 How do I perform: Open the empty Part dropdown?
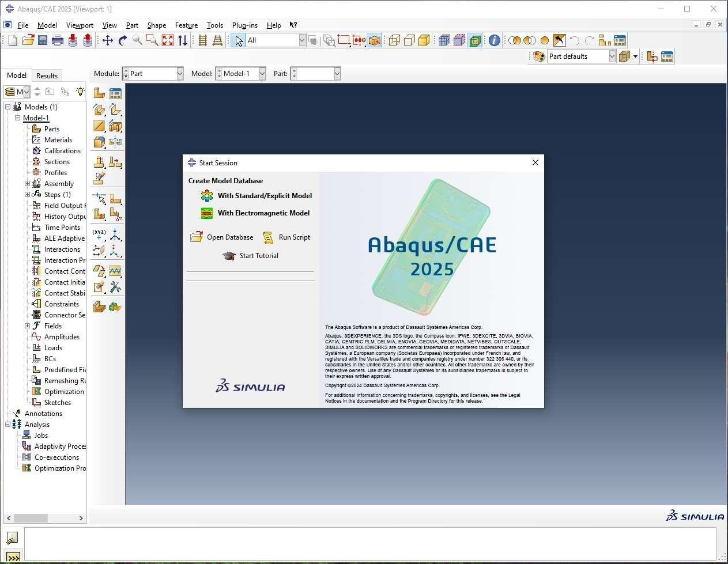pos(316,74)
